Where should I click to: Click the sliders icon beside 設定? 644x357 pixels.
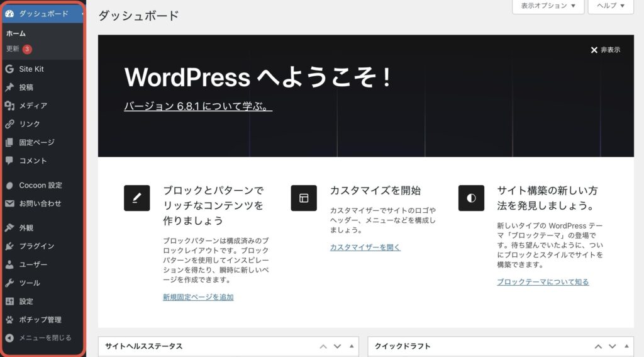9,301
